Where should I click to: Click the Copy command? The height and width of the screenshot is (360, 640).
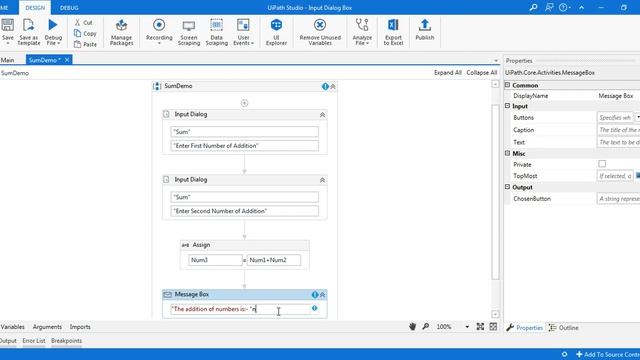[x=85, y=33]
